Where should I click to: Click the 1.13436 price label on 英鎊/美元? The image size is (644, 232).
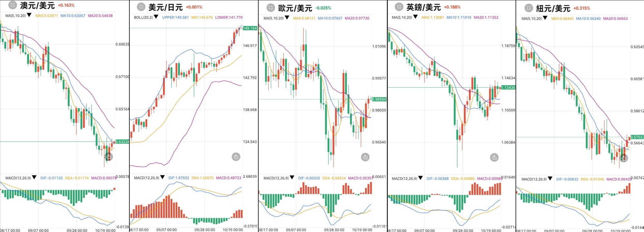click(508, 88)
